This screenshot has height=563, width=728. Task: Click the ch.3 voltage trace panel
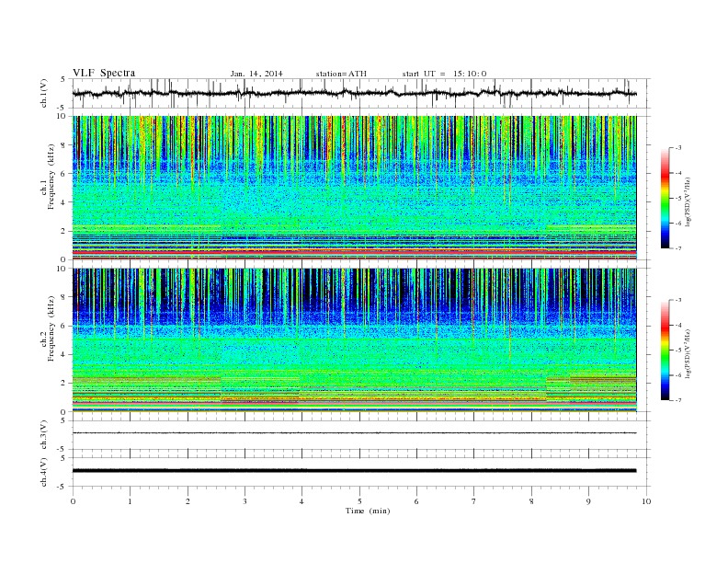coord(361,435)
